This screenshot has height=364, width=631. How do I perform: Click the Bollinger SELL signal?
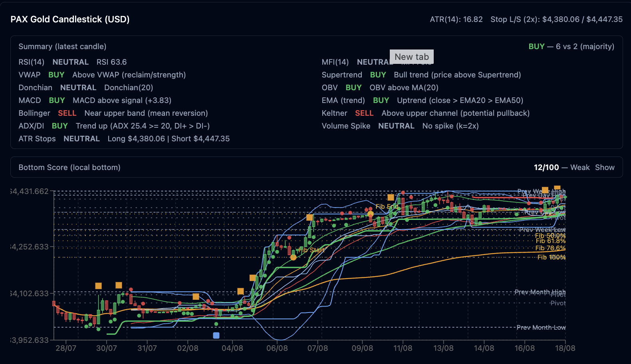point(67,113)
